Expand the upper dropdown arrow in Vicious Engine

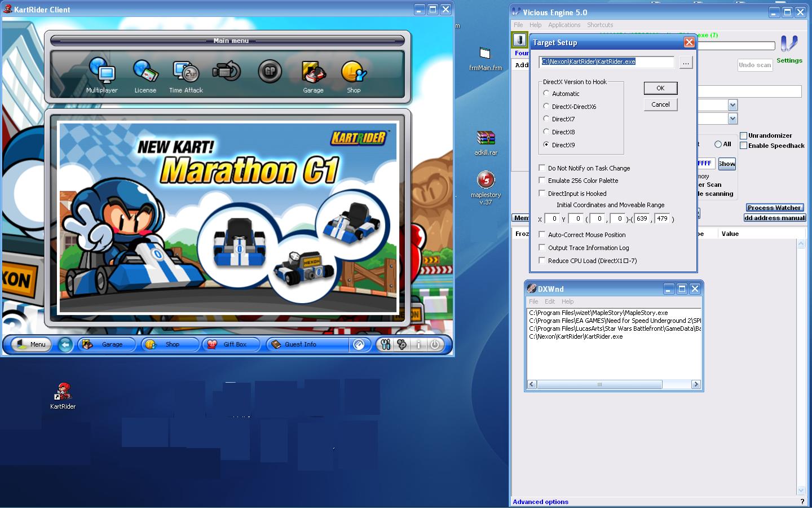[732, 106]
